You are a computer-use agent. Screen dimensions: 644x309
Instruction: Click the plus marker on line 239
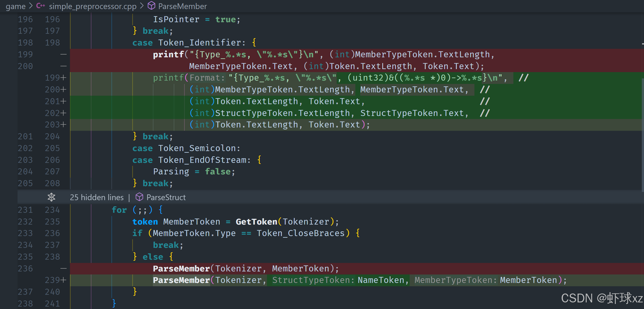63,280
